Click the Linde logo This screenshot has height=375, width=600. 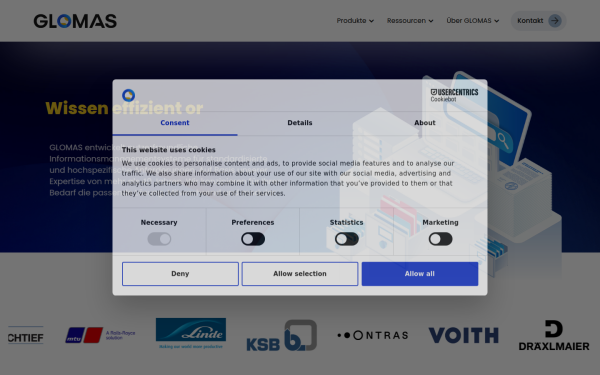point(191,333)
